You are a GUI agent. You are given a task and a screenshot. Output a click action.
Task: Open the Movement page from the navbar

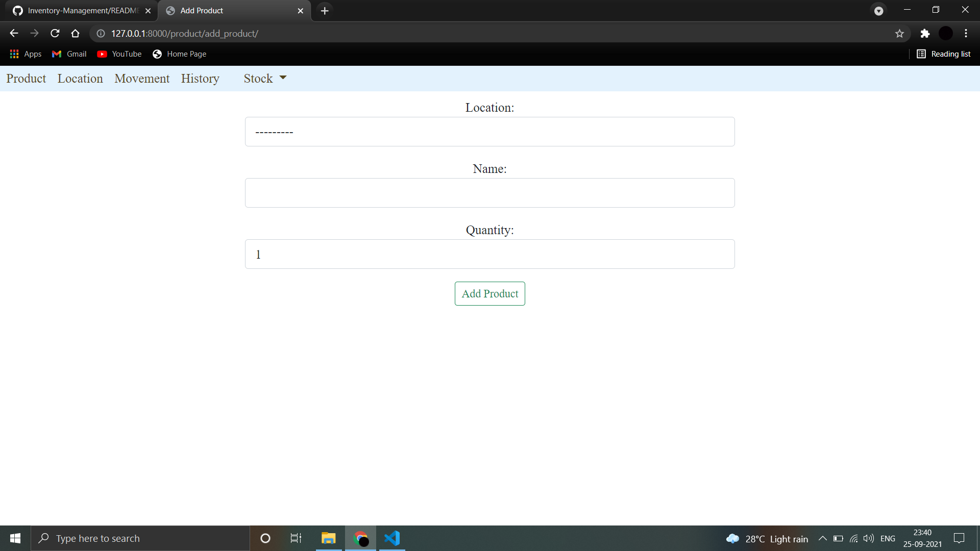coord(142,78)
